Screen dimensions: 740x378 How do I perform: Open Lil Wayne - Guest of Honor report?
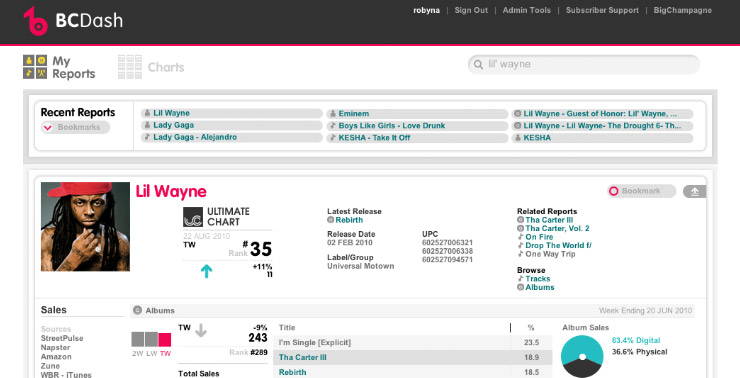point(602,114)
